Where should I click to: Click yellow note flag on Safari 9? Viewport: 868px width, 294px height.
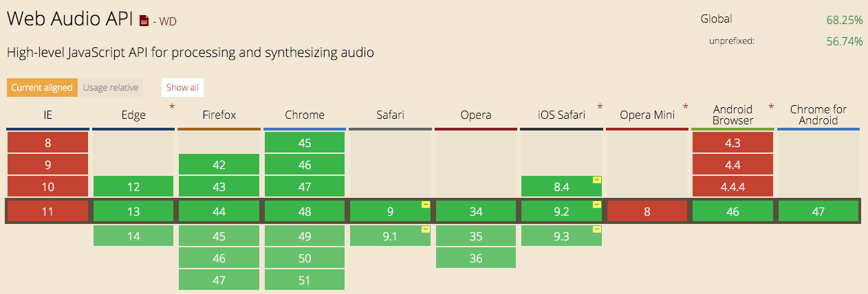point(425,205)
